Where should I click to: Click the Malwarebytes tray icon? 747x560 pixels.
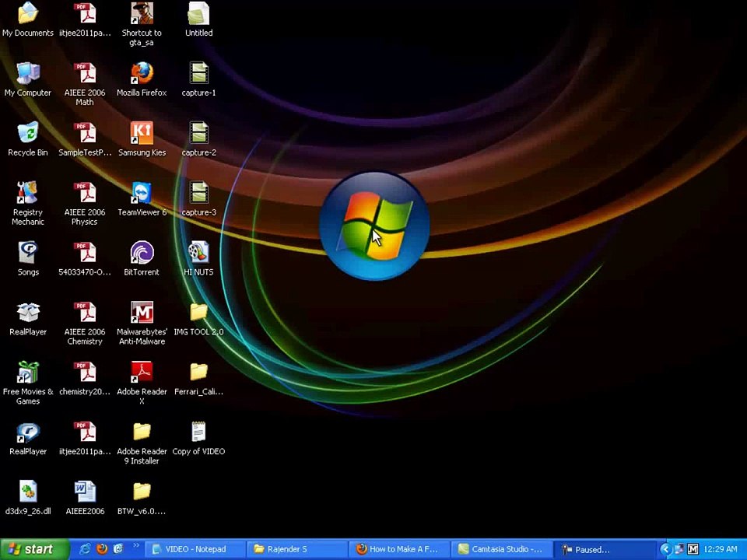693,550
